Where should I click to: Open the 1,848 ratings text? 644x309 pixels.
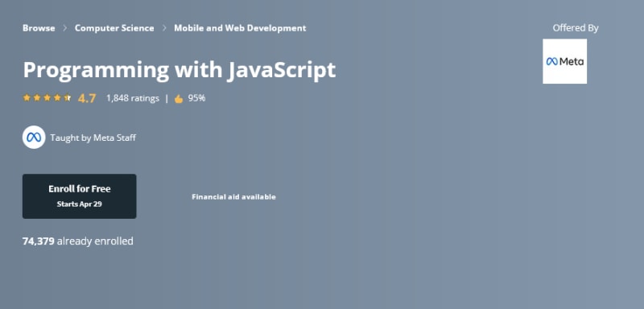click(x=132, y=98)
